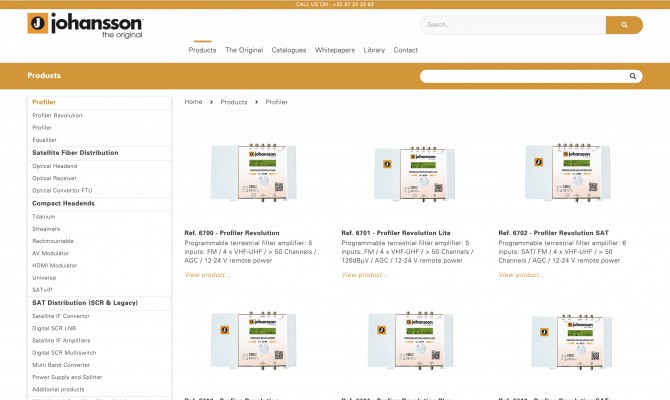Open Multi Band Converter in sidebar

pyautogui.click(x=61, y=365)
